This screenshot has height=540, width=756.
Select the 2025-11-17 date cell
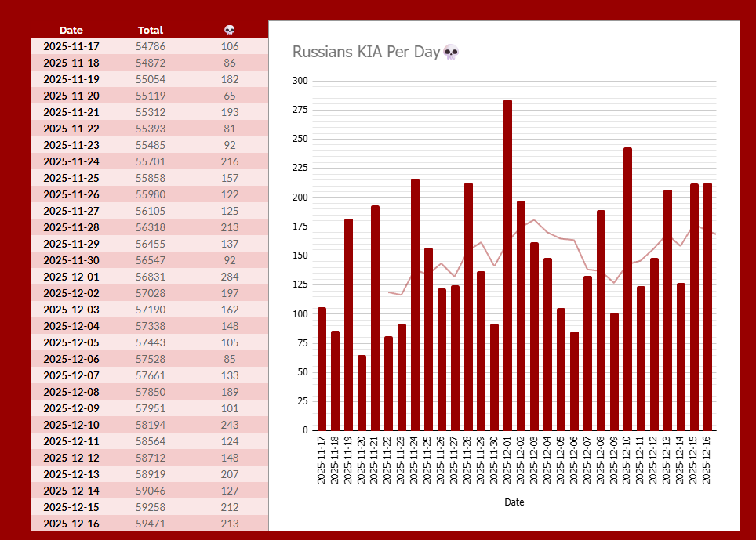point(71,46)
